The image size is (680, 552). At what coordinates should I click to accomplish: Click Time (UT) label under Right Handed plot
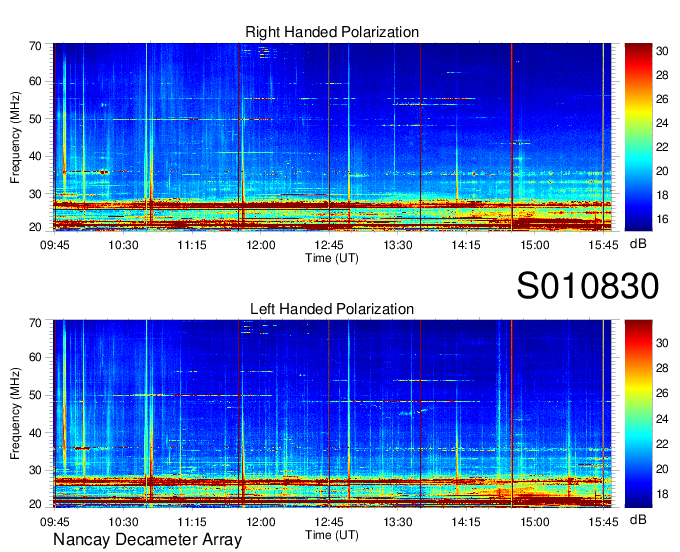coord(332,258)
